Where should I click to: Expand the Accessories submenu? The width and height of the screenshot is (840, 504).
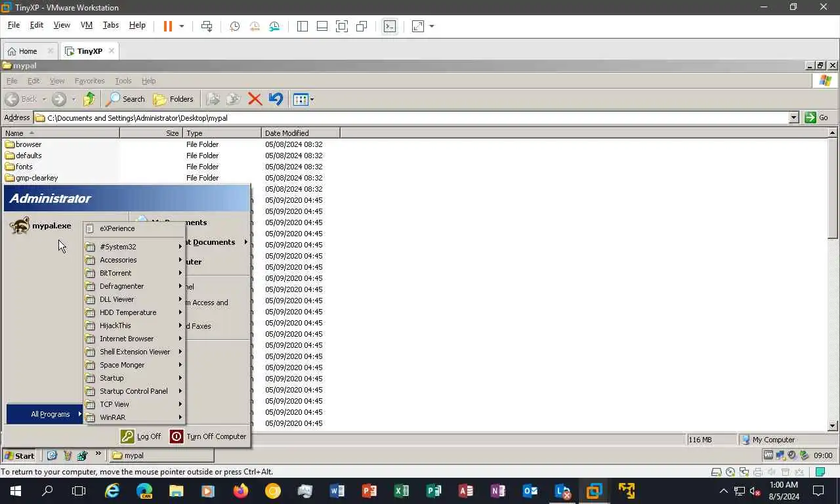point(135,260)
